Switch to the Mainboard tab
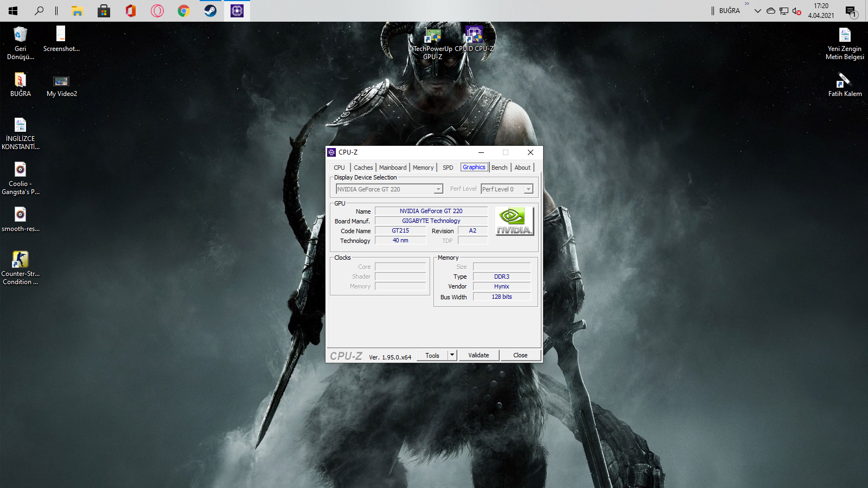The width and height of the screenshot is (868, 488). coord(393,168)
